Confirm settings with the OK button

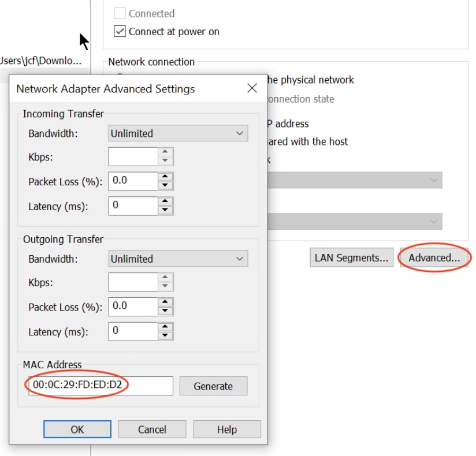pos(77,429)
